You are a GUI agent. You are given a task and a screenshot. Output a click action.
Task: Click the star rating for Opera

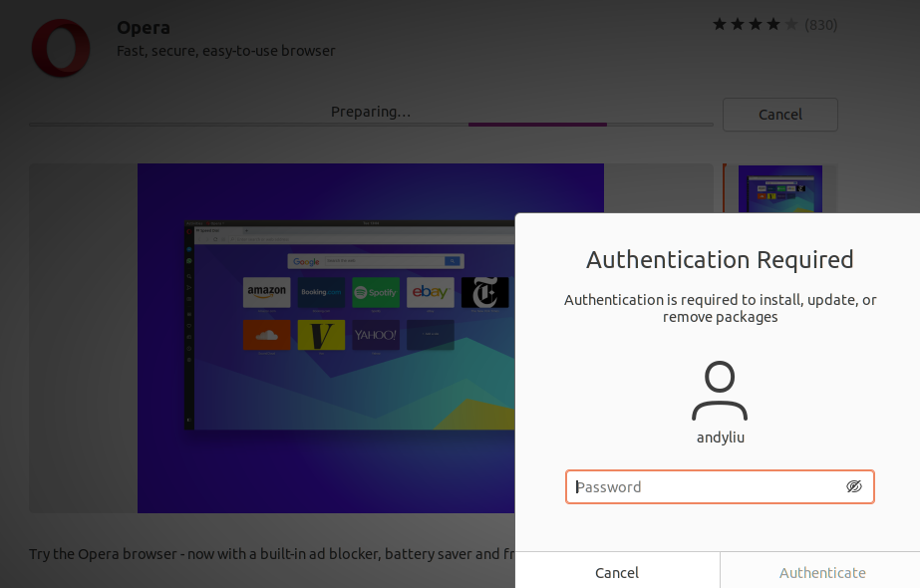756,24
